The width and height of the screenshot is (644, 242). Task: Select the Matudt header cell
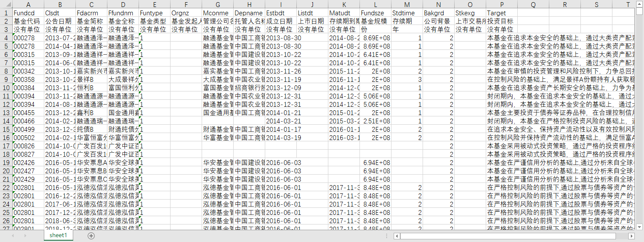coord(344,13)
